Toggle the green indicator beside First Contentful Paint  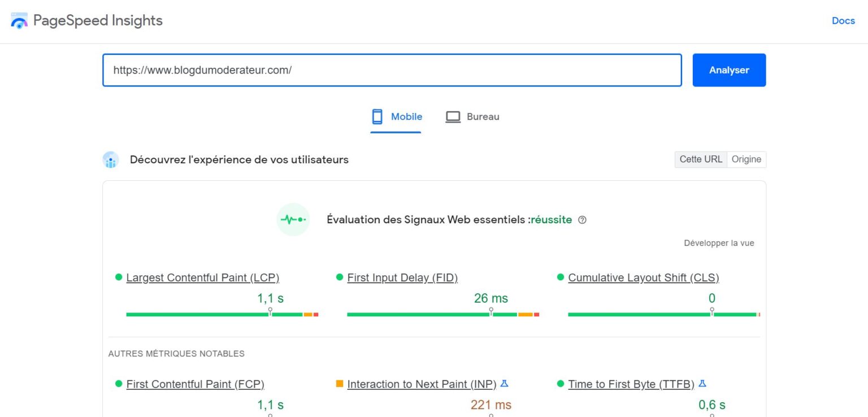pyautogui.click(x=117, y=384)
